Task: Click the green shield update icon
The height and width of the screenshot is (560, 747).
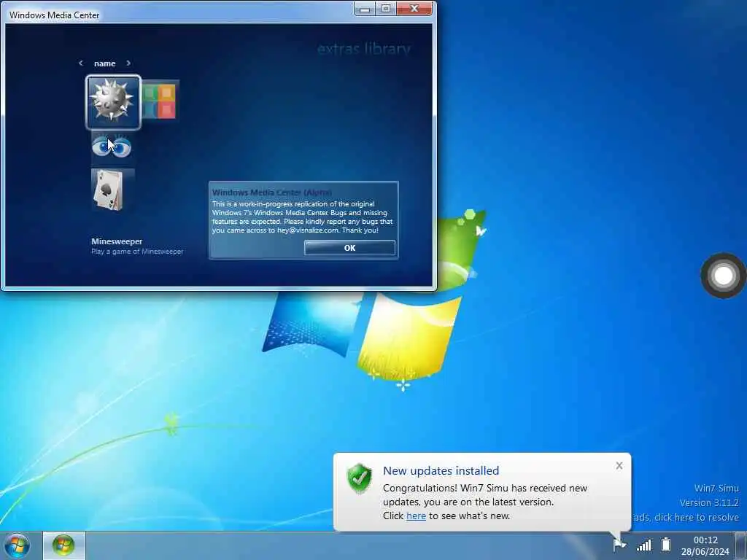Action: pos(360,478)
